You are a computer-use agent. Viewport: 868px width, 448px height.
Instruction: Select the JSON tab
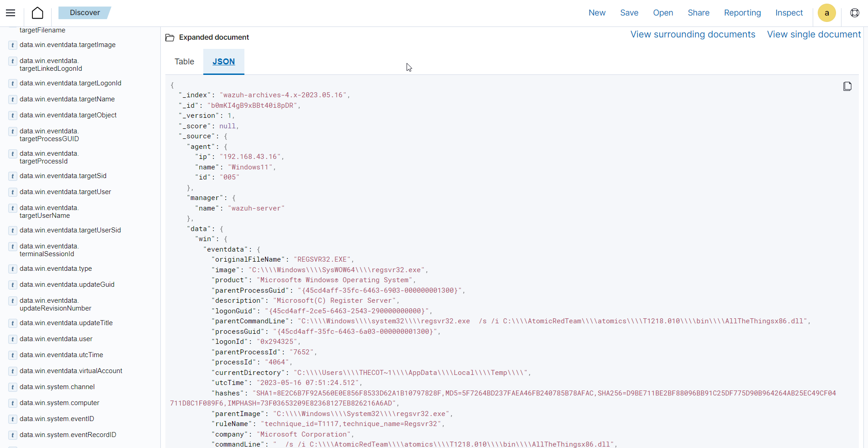223,61
